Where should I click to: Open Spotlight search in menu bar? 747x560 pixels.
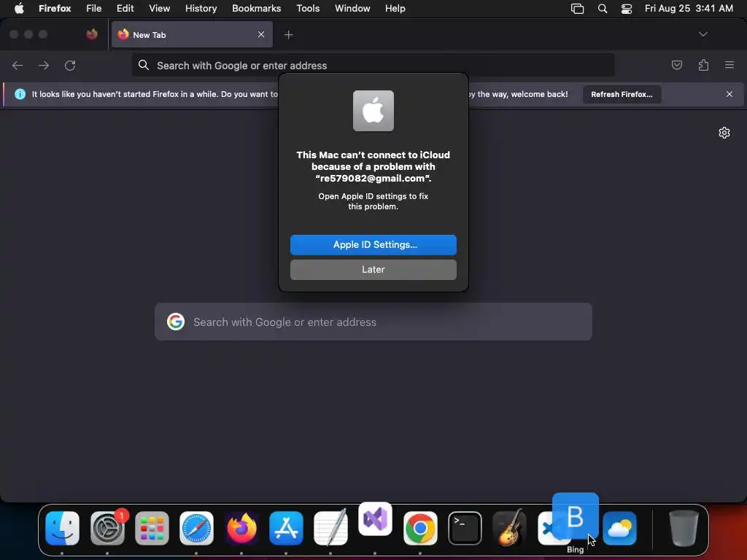[x=602, y=9]
